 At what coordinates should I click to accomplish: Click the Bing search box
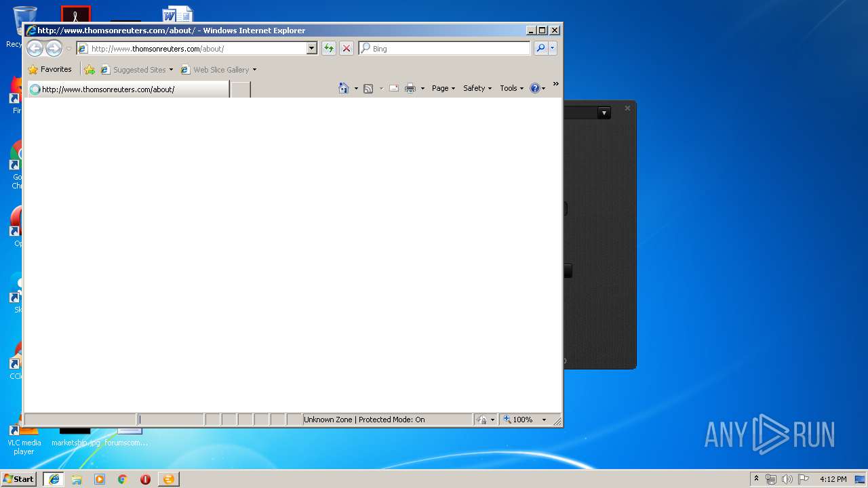(445, 48)
